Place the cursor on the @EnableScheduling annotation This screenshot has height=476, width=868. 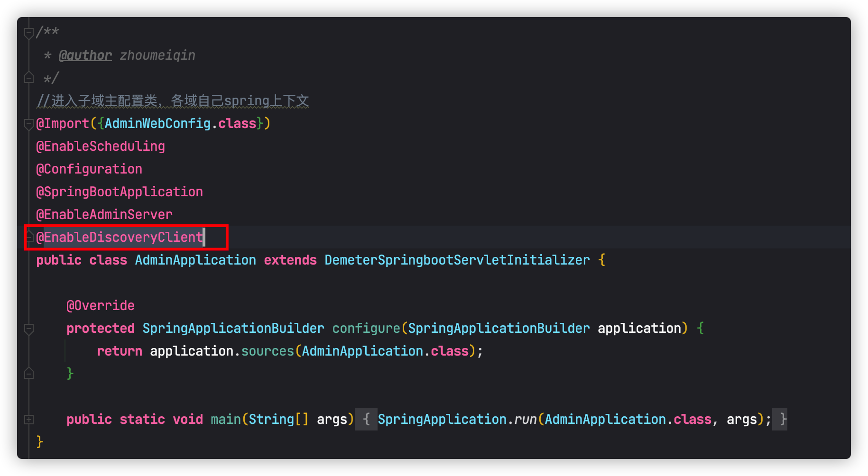pyautogui.click(x=101, y=146)
